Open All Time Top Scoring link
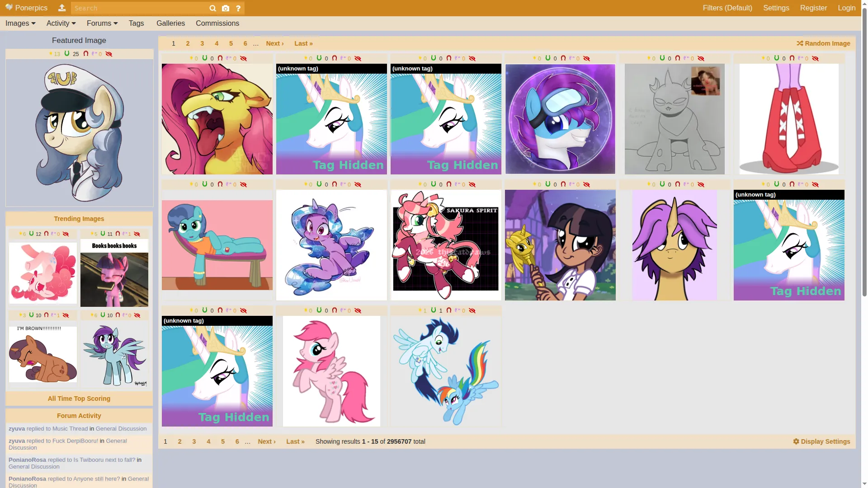This screenshot has width=868, height=488. 79,399
